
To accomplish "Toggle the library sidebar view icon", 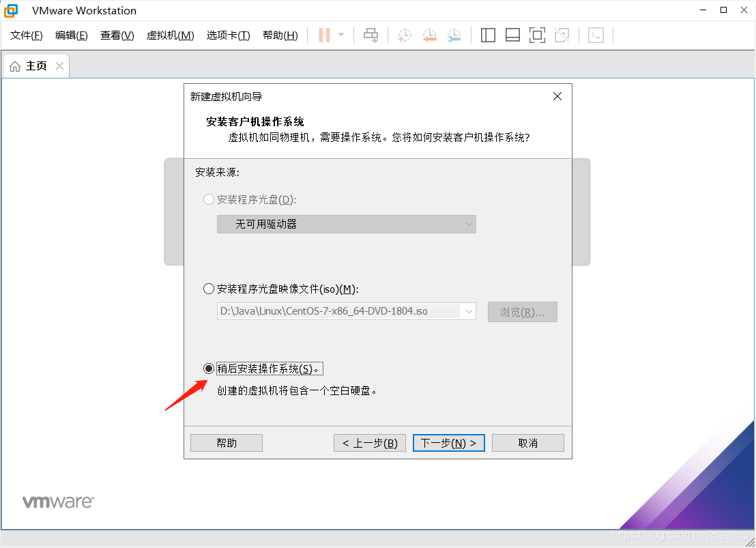I will (488, 35).
